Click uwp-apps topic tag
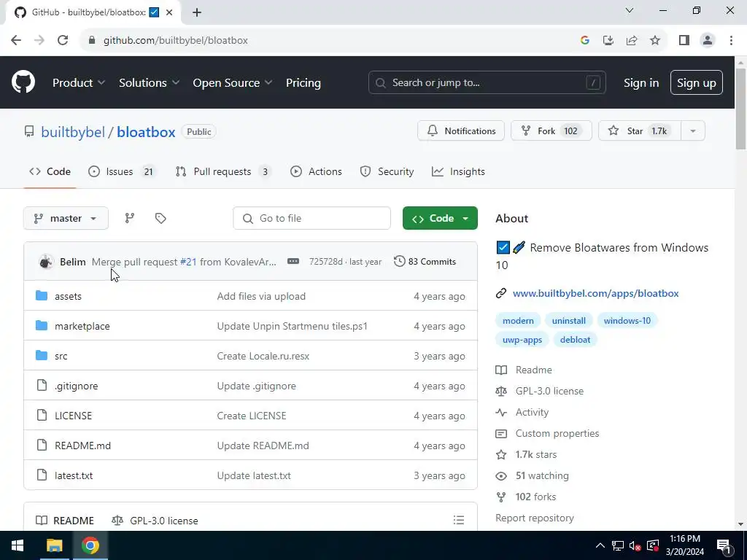The width and height of the screenshot is (747, 560). pos(522,340)
